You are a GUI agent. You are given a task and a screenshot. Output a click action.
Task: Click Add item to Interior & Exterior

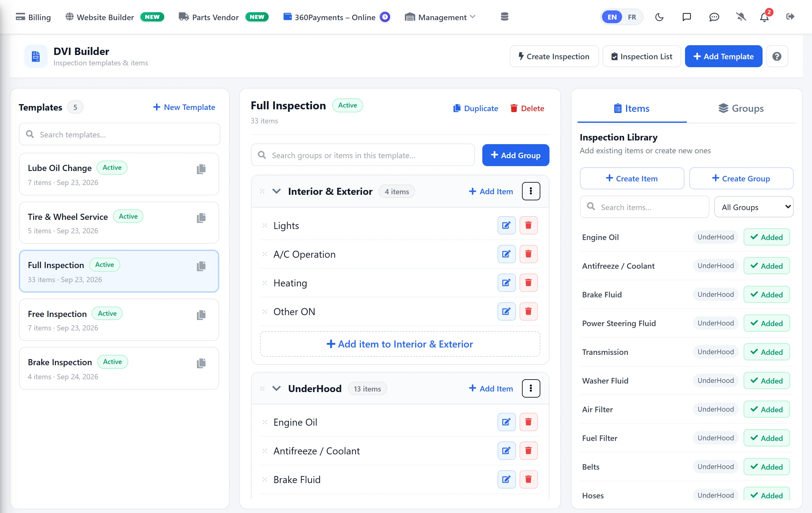point(400,344)
